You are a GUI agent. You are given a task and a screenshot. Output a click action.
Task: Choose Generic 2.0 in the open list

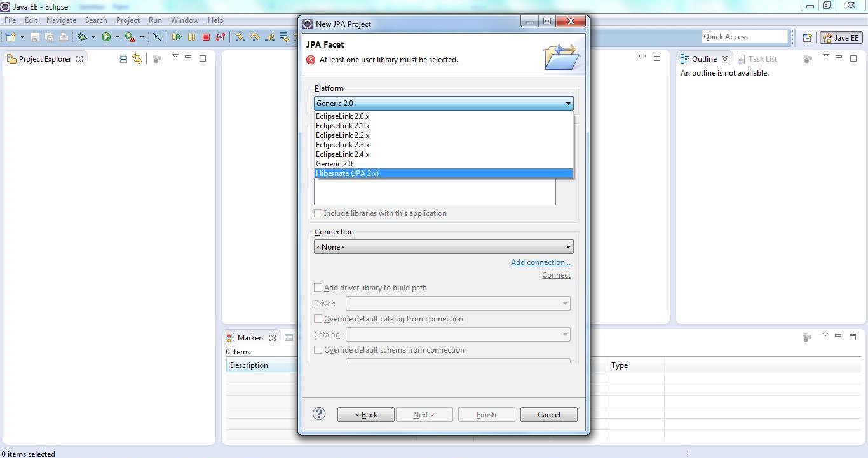pyautogui.click(x=444, y=164)
